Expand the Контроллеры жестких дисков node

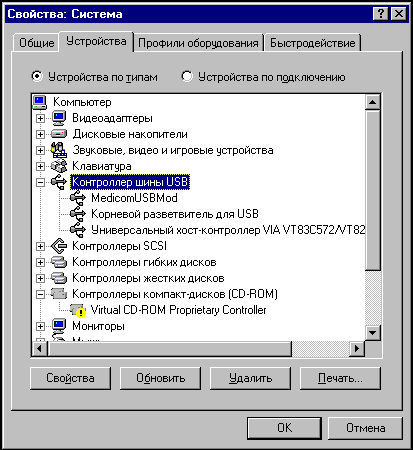click(40, 278)
